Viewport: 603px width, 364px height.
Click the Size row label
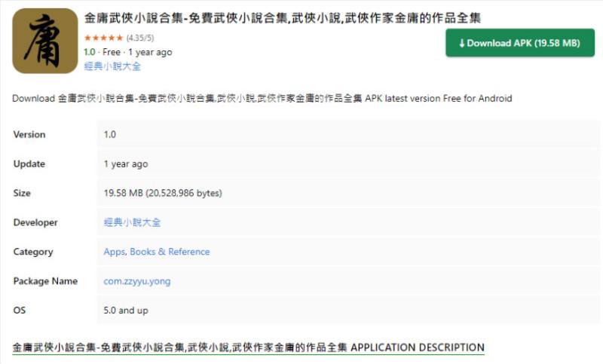22,193
